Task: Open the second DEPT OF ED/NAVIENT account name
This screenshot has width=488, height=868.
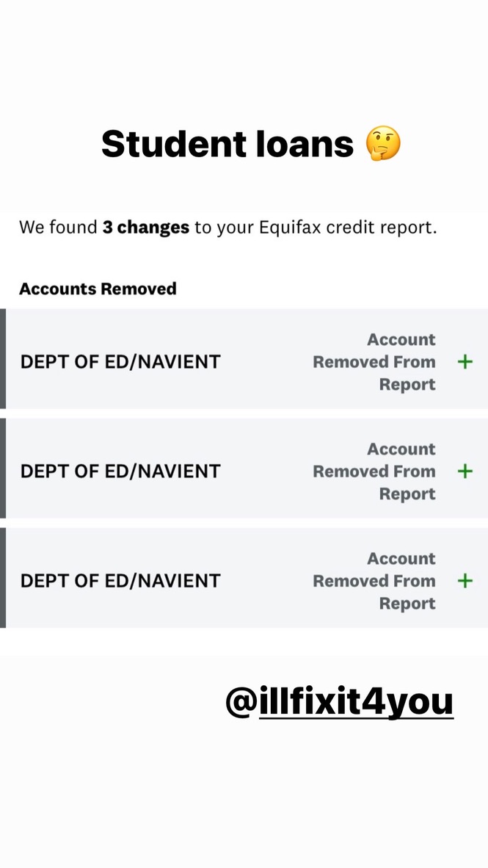Action: click(120, 471)
